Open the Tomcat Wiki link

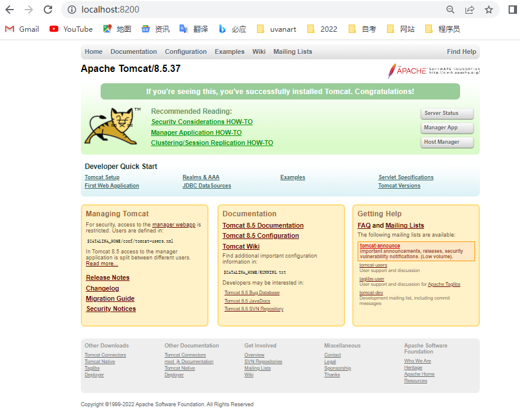coord(241,246)
